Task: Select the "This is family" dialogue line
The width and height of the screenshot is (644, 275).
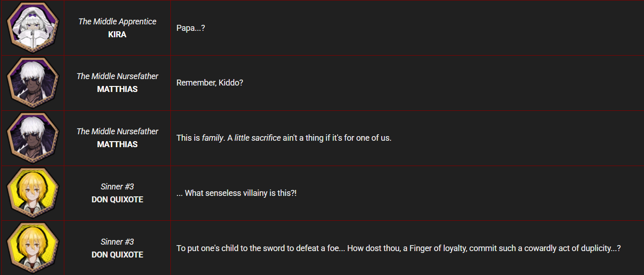Action: (283, 138)
